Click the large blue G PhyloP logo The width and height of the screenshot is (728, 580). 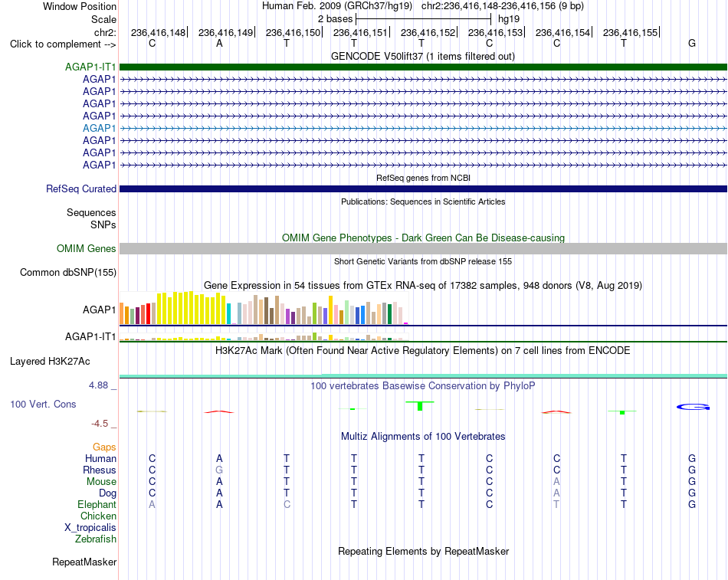pyautogui.click(x=692, y=408)
